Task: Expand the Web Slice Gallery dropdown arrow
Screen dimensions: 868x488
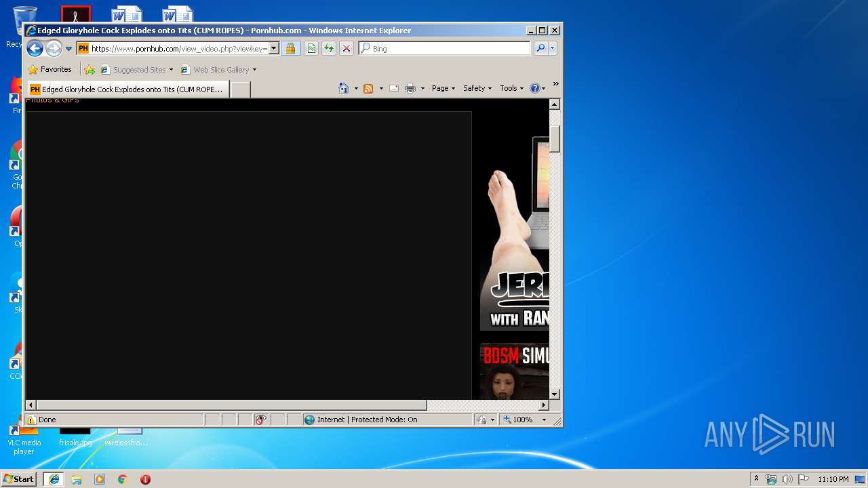Action: pos(254,70)
